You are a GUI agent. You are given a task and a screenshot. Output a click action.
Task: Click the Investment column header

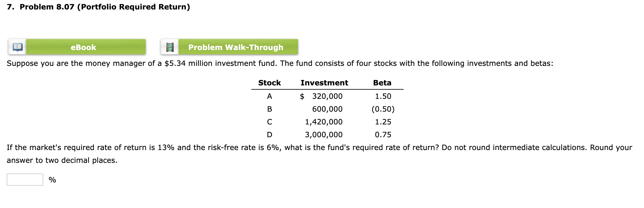(324, 83)
